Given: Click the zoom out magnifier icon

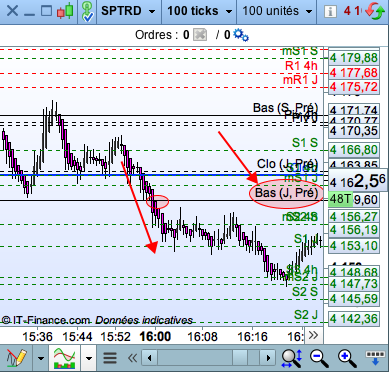Looking at the screenshot, I should point(319,358).
